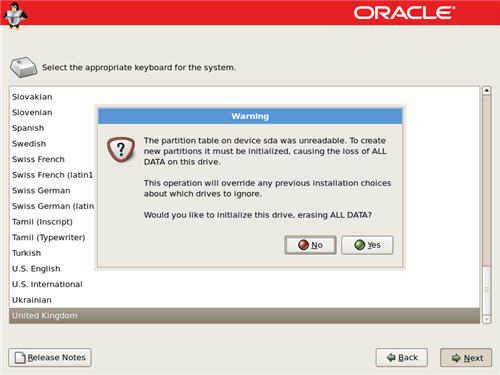Confirm drive initialization with Yes
This screenshot has width=500, height=375.
coord(367,245)
